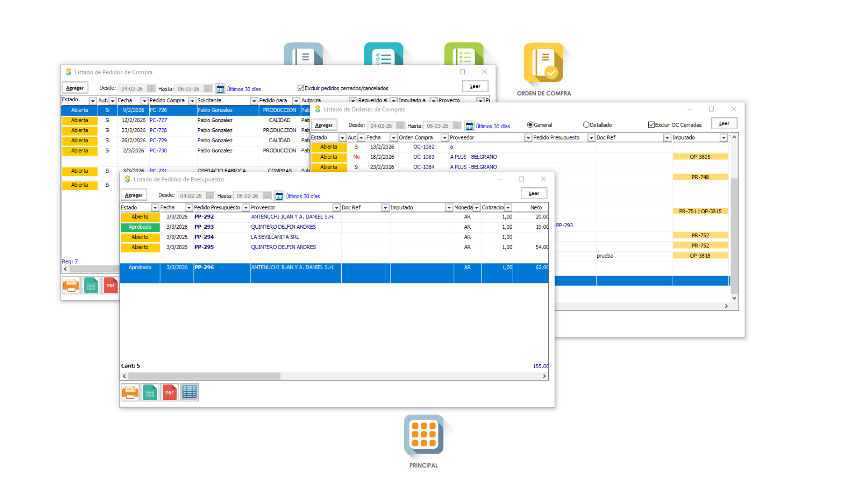The height and width of the screenshot is (488, 868).
Task: Click Agregar in Pedidos de Presupuestos
Action: pos(133,195)
